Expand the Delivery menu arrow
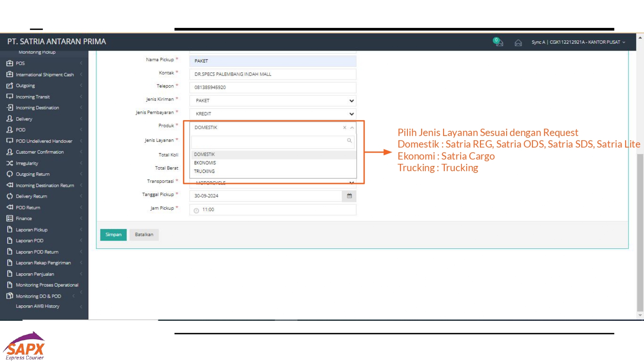The image size is (644, 362). (81, 119)
